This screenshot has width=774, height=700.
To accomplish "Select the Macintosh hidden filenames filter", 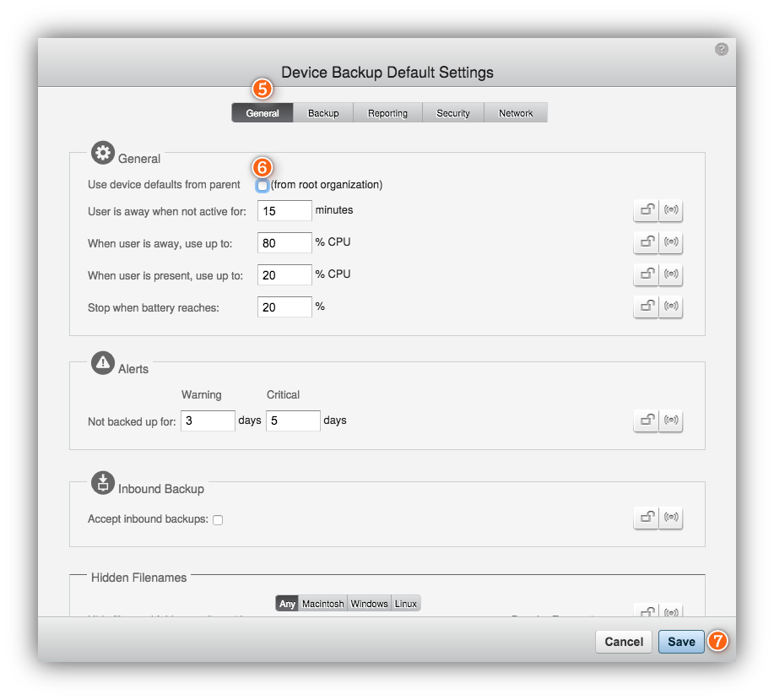I will 322,603.
